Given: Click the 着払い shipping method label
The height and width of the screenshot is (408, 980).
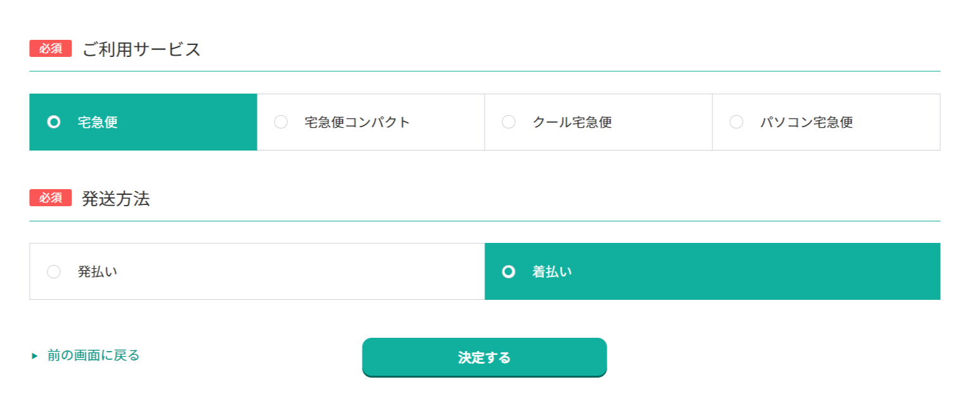Looking at the screenshot, I should tap(552, 271).
